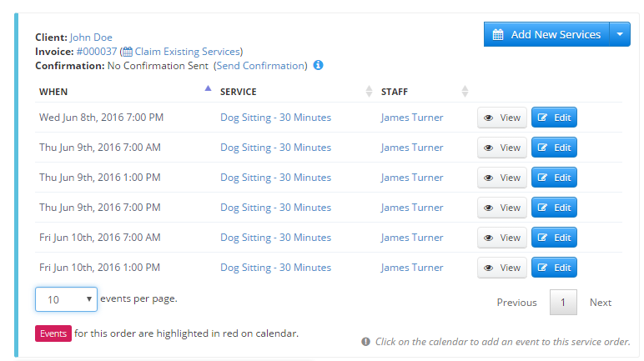View the Fri Jun 10th 1:00 PM event
Viewport: 644px width, 361px height.
(502, 268)
